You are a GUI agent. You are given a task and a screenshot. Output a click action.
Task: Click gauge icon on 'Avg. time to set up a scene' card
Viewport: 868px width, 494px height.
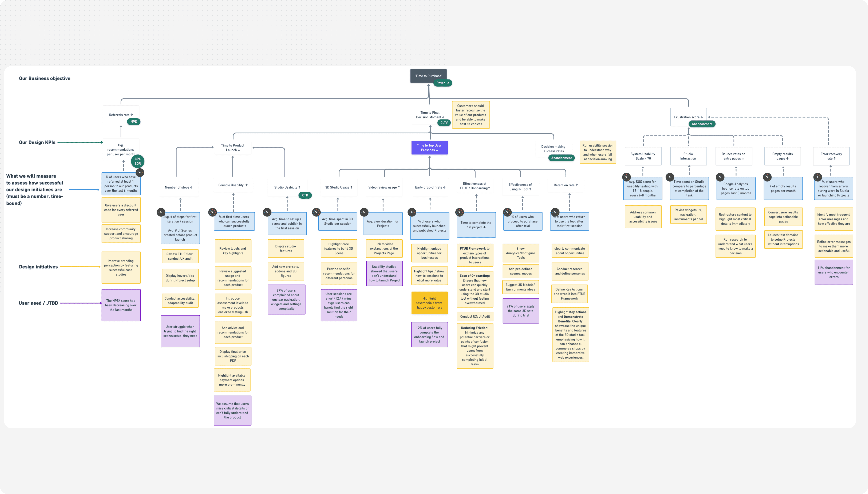(267, 212)
